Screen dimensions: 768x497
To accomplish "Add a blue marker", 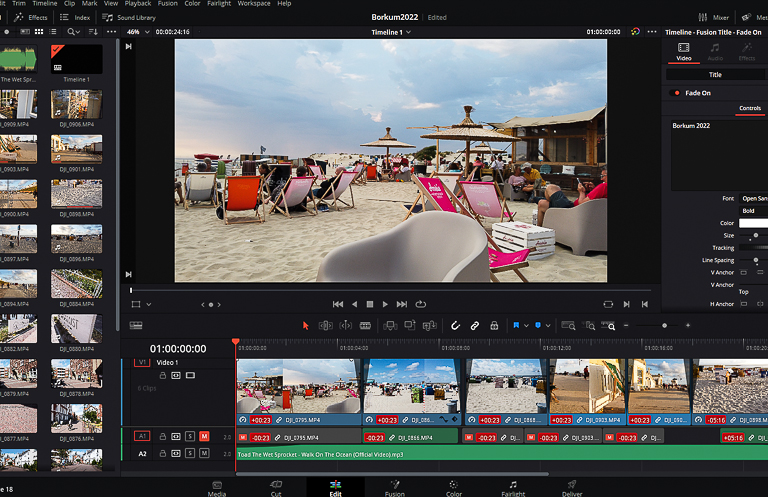I will (538, 325).
